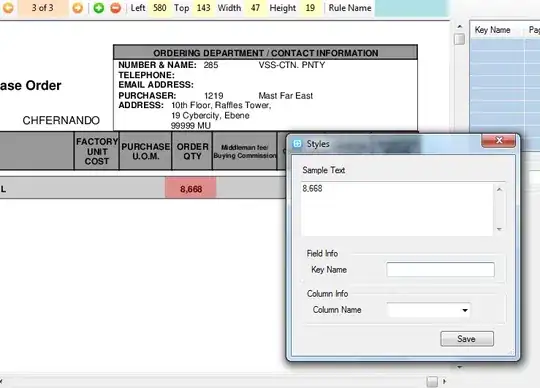Click the Height value field 19
Image resolution: width=540 pixels, height=388 pixels.
[x=310, y=8]
